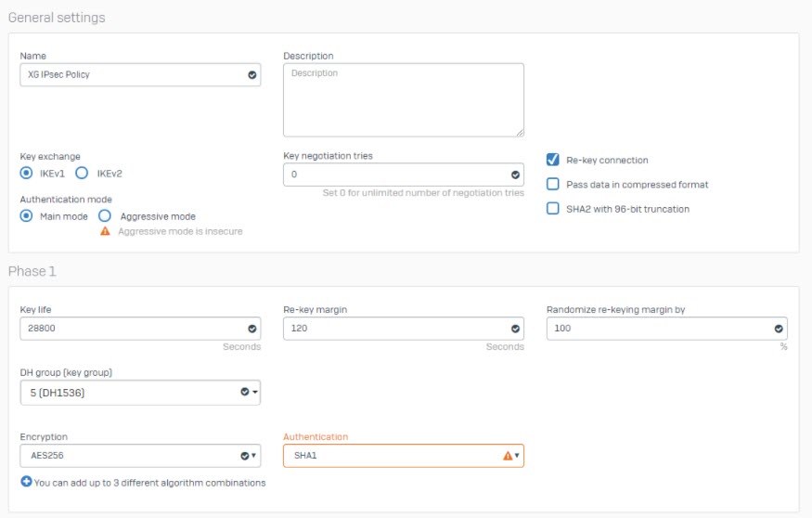Click the Key life input field
Image resolution: width=812 pixels, height=518 pixels.
(140, 329)
